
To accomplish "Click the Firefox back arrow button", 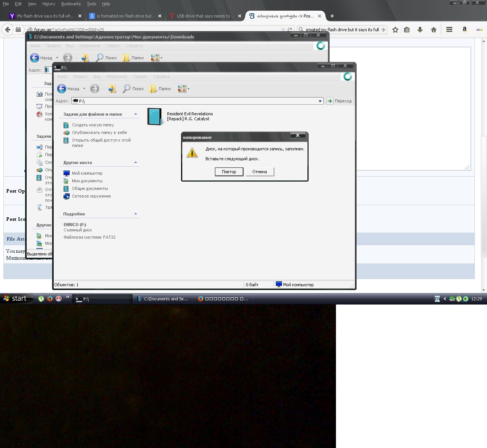I will [x=8, y=30].
